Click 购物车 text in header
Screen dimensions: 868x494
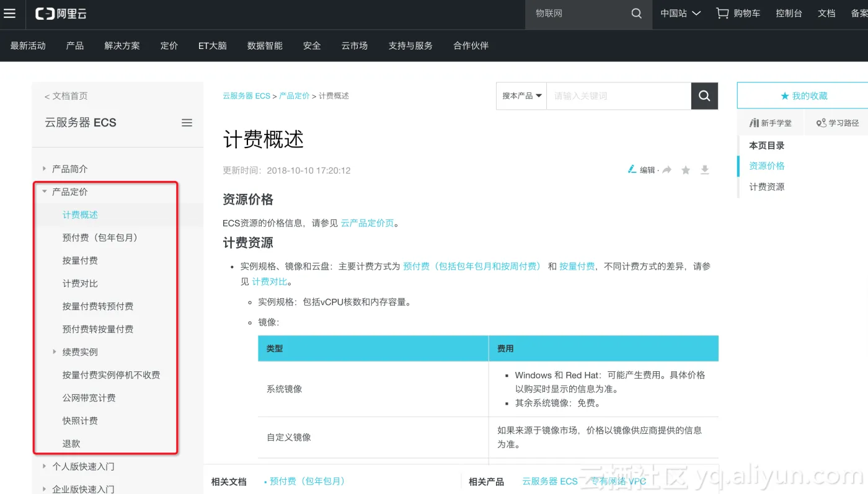tap(747, 13)
